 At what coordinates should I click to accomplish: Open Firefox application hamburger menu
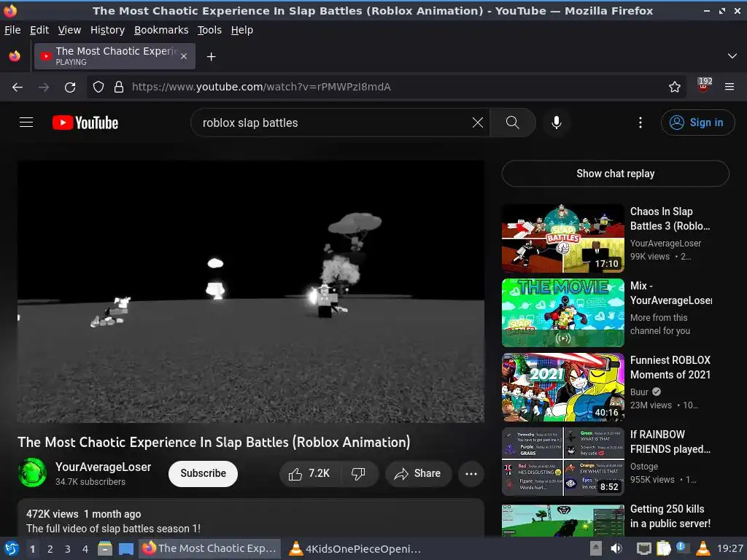click(729, 87)
